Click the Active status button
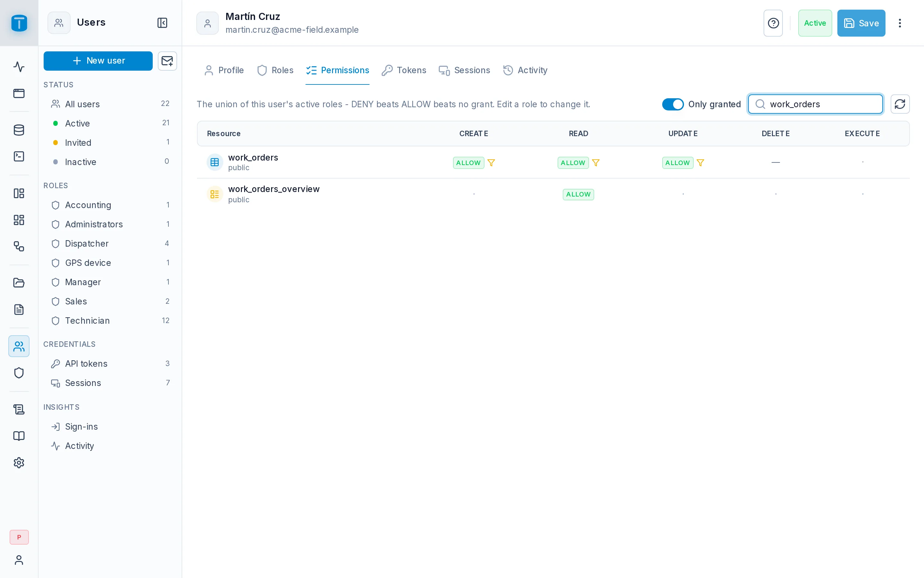 (815, 23)
